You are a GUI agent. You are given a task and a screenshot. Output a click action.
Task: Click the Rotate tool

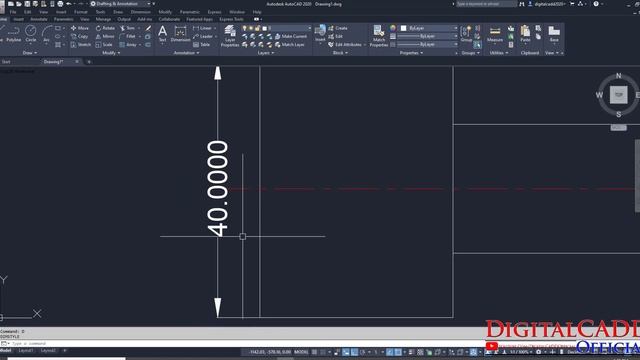(105, 28)
